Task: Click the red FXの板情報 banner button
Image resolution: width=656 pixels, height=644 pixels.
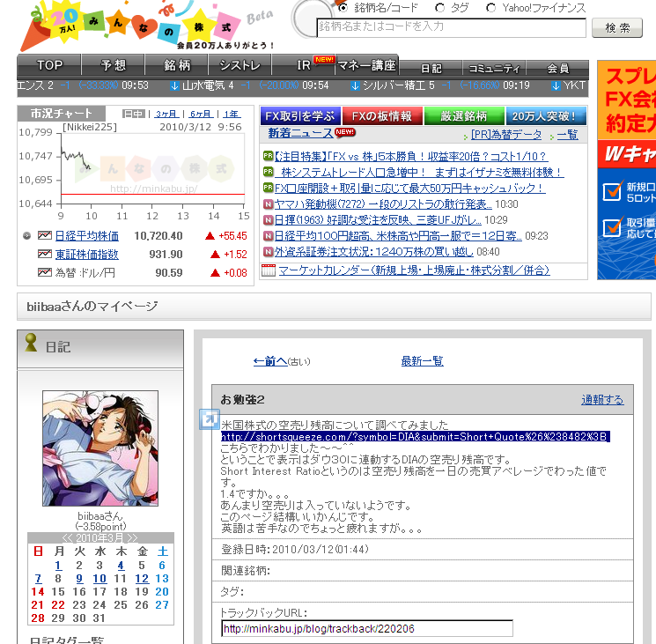Action: tap(380, 115)
